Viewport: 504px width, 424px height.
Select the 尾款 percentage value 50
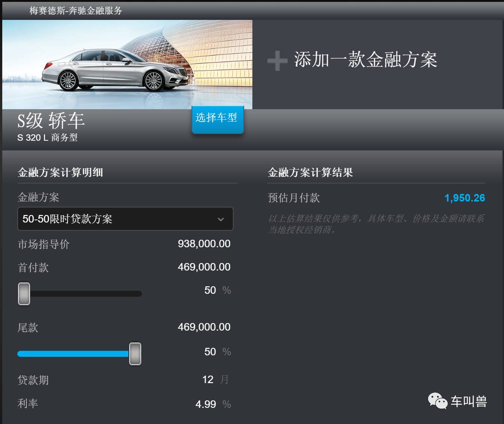[x=210, y=352]
